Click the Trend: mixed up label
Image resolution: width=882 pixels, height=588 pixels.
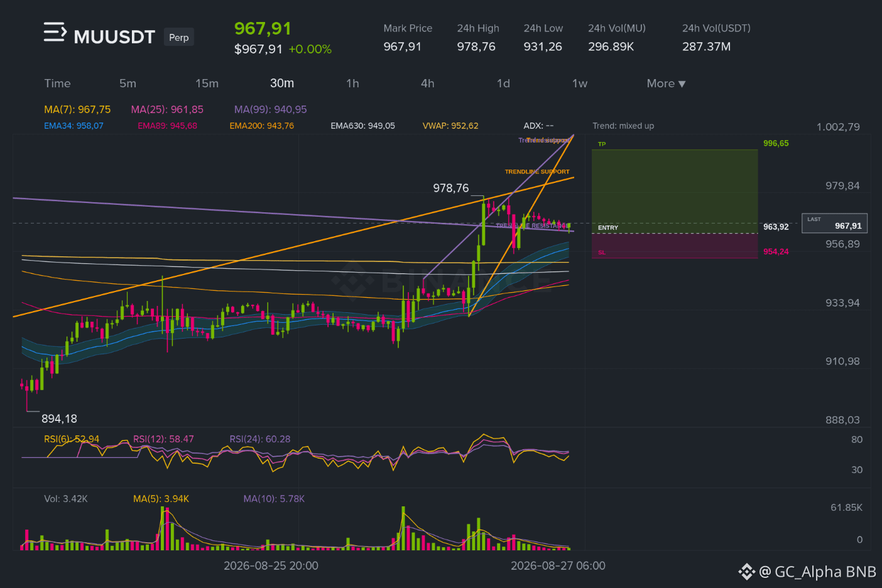[x=623, y=126]
